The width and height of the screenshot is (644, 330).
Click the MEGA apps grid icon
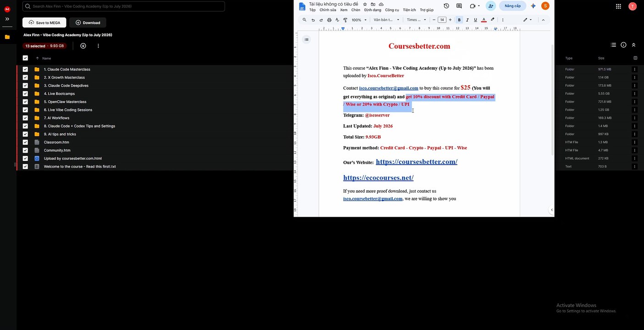(618, 6)
